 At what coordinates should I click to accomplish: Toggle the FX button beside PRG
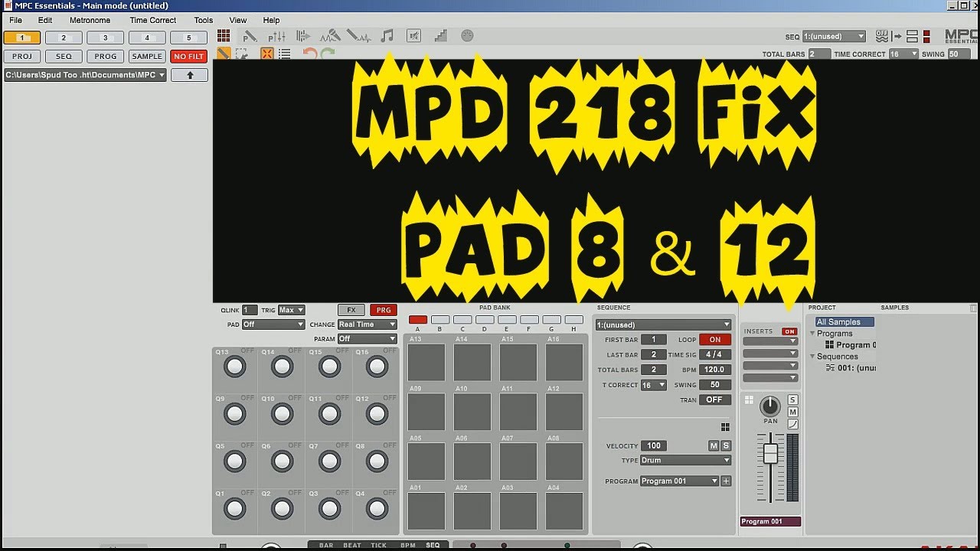[351, 310]
